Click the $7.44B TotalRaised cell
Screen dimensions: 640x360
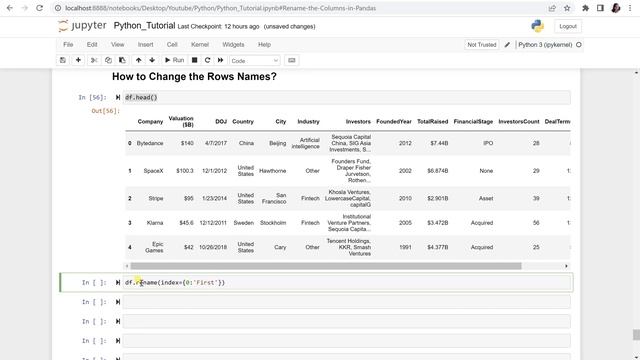439,143
